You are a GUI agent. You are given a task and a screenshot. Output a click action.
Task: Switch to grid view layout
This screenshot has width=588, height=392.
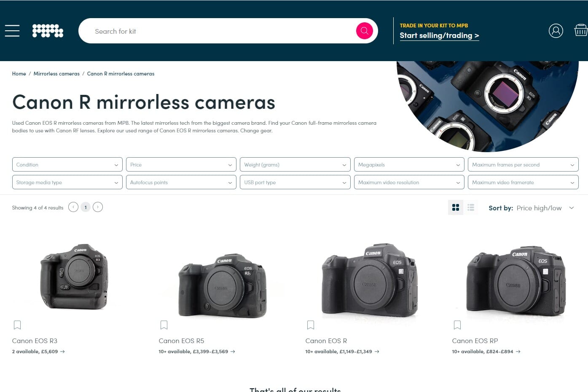(456, 207)
